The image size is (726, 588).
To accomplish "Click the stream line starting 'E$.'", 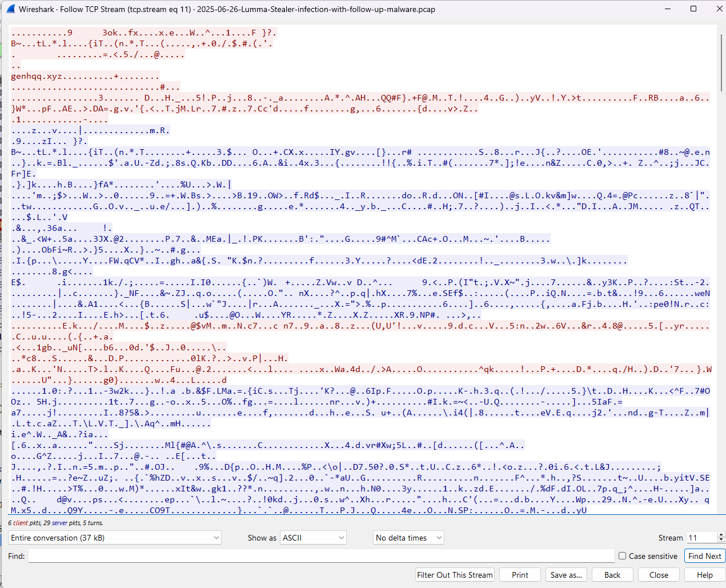I will pos(360,282).
